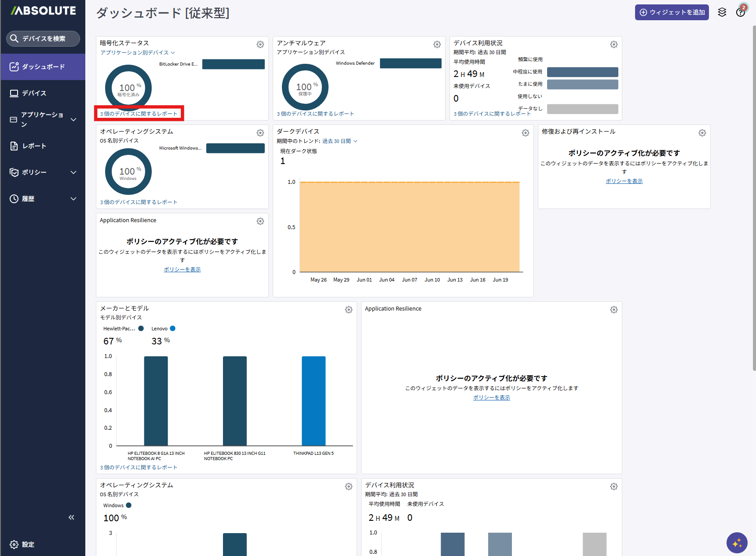Toggle Windows legend dot in OS chart
Screen dimensions: 756x556
coord(129,505)
